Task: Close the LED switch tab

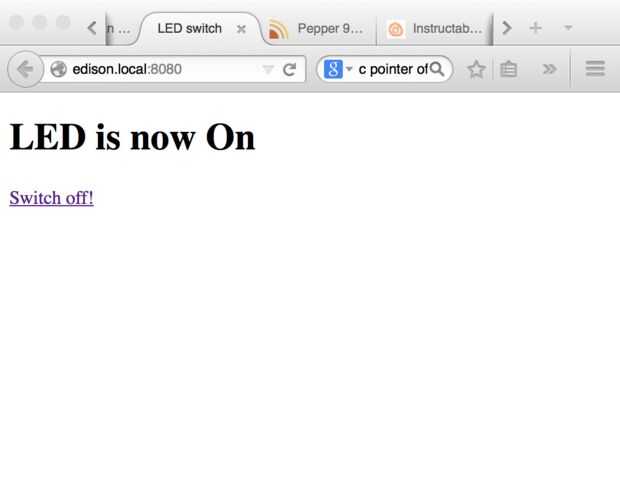Action: [241, 29]
